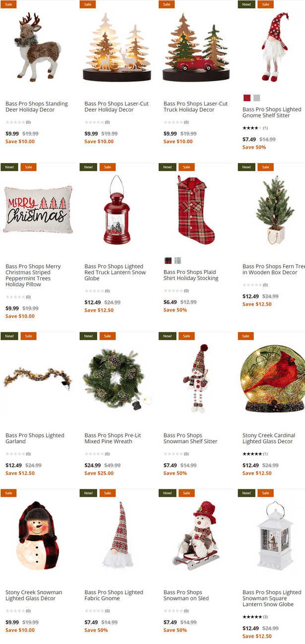Choose gray swatch for Gnome Shelf Sitter

(256, 98)
